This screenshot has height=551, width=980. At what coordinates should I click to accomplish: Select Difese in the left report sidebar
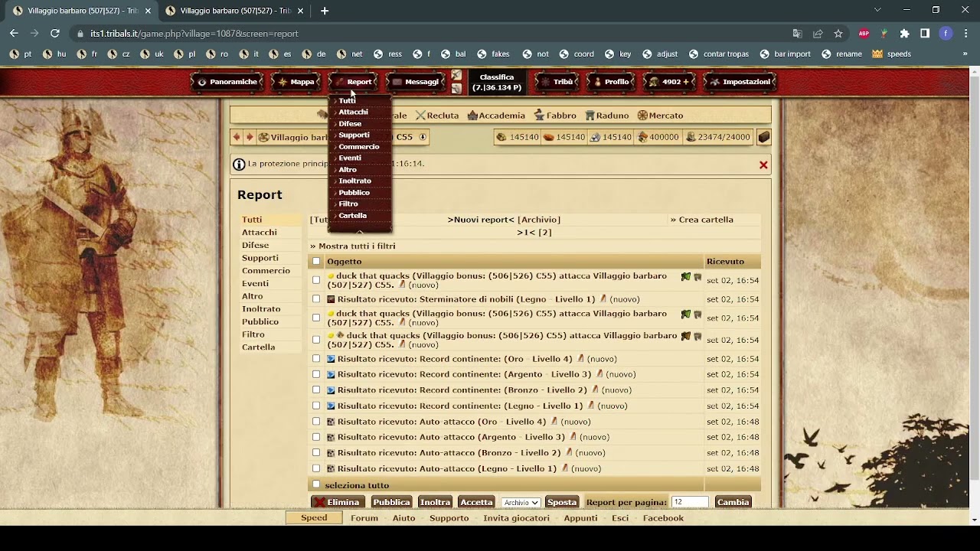(x=256, y=245)
